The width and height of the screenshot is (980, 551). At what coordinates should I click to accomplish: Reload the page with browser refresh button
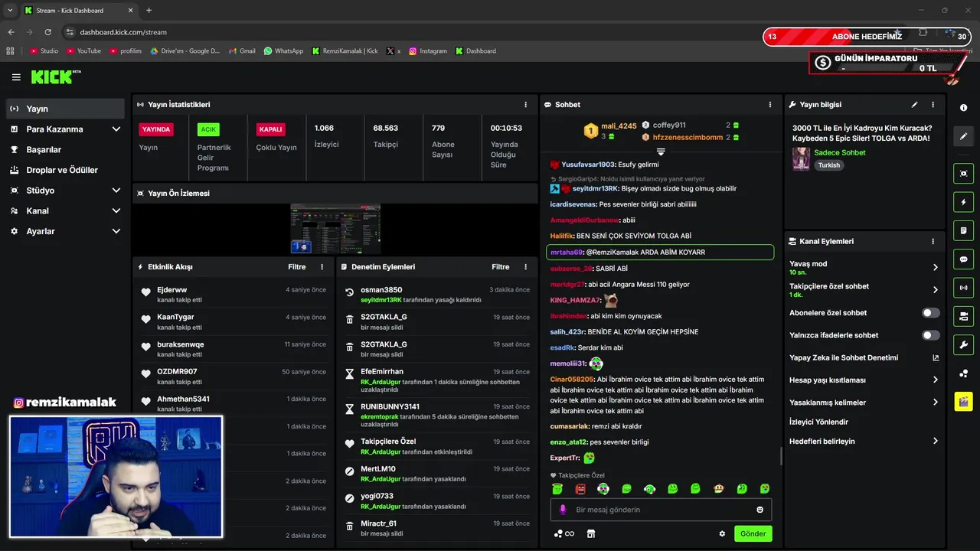[x=48, y=32]
